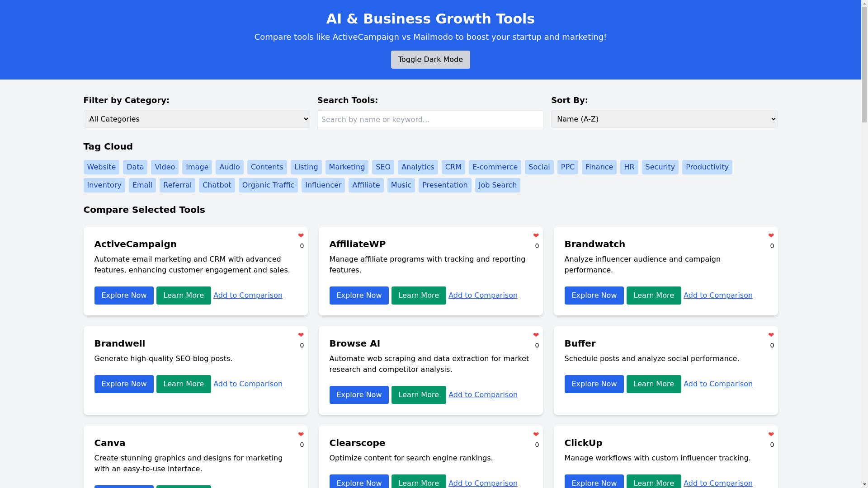Add Buffer to comparison
This screenshot has width=868, height=488.
point(718,384)
